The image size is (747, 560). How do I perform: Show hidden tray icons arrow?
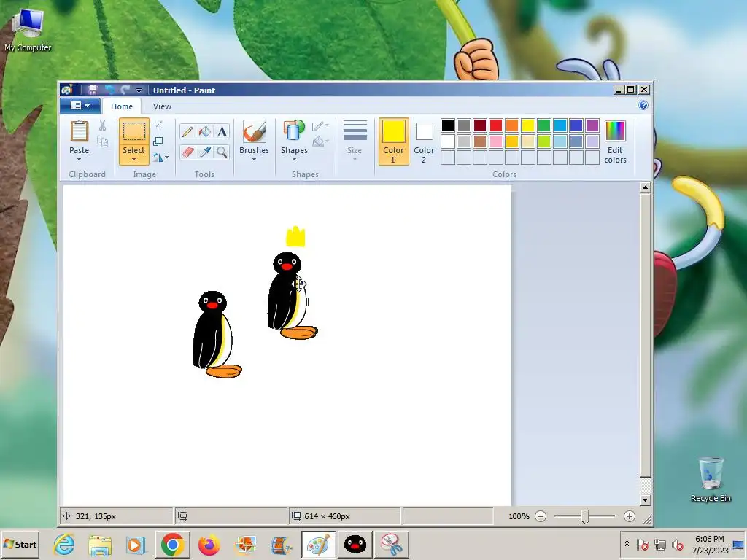(x=627, y=543)
